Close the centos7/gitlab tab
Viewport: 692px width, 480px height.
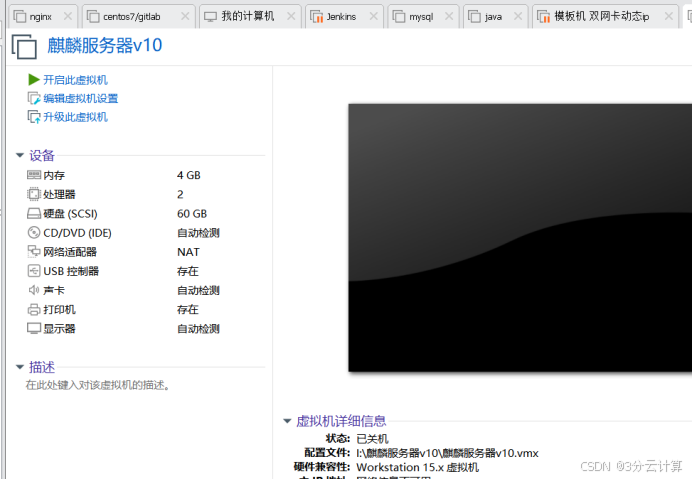185,16
